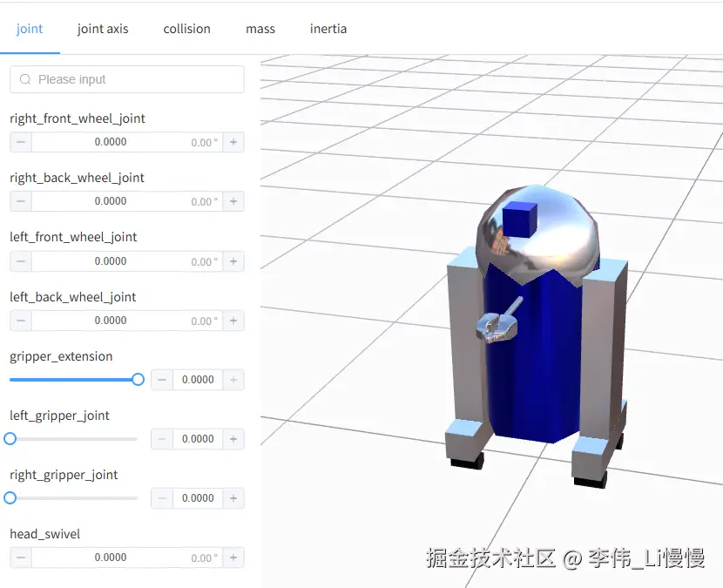This screenshot has height=588, width=723.
Task: Decrease left_back_wheel_joint with minus button
Action: [x=21, y=321]
